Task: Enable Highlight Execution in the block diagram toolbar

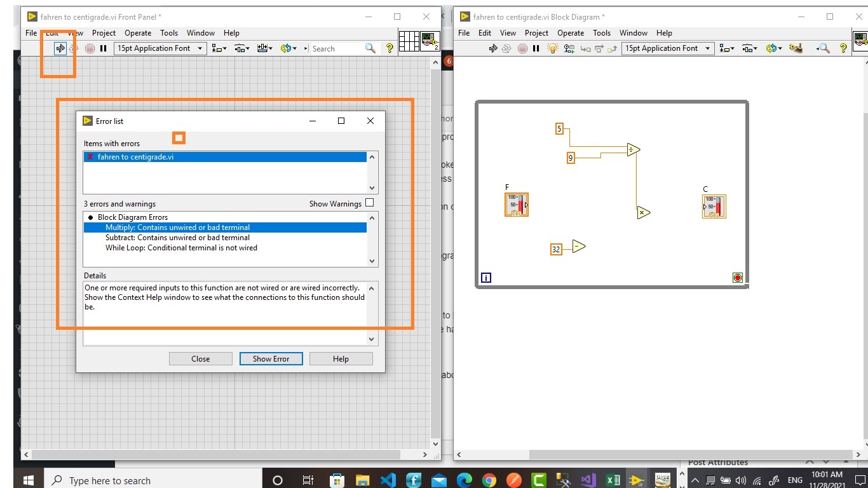Action: pyautogui.click(x=551, y=48)
